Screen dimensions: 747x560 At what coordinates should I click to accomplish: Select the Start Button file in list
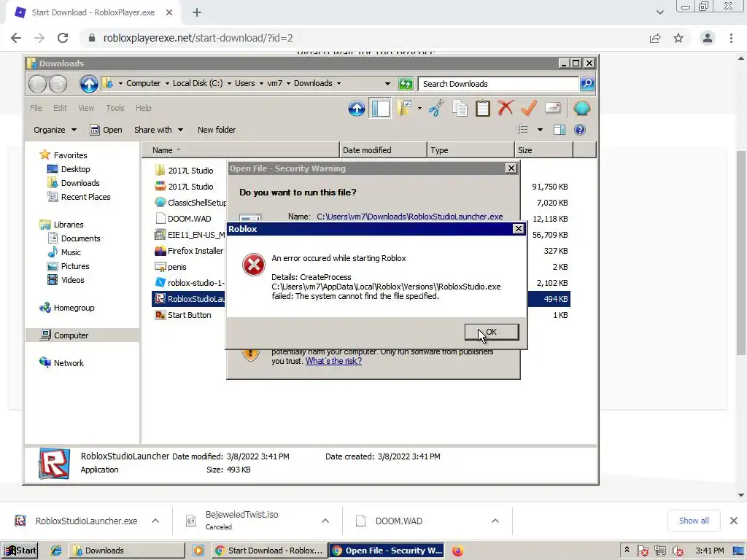[x=183, y=315]
